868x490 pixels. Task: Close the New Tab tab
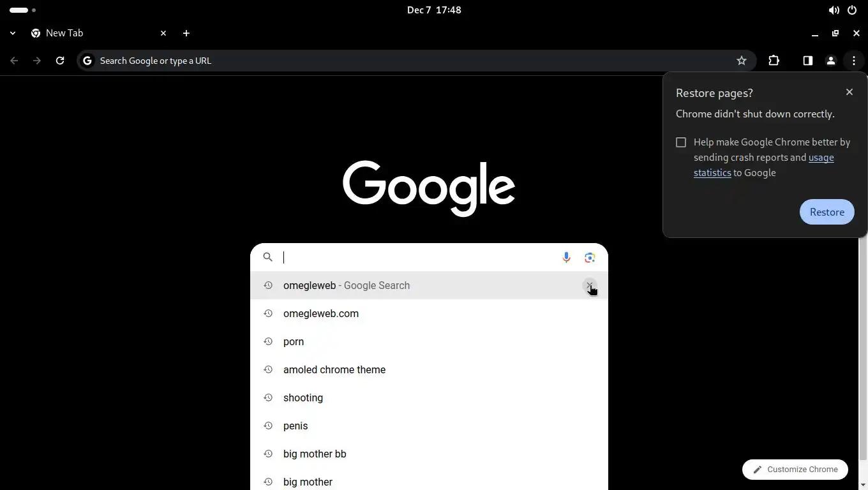coord(163,33)
